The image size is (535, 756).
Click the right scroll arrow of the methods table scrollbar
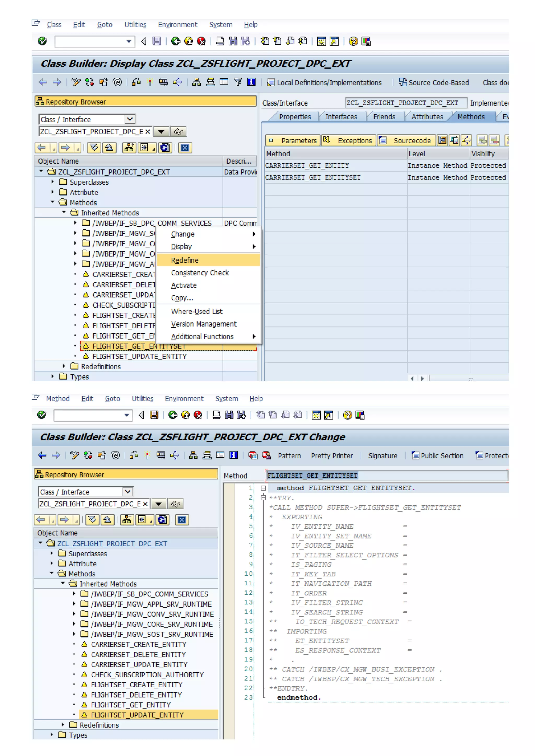point(423,378)
